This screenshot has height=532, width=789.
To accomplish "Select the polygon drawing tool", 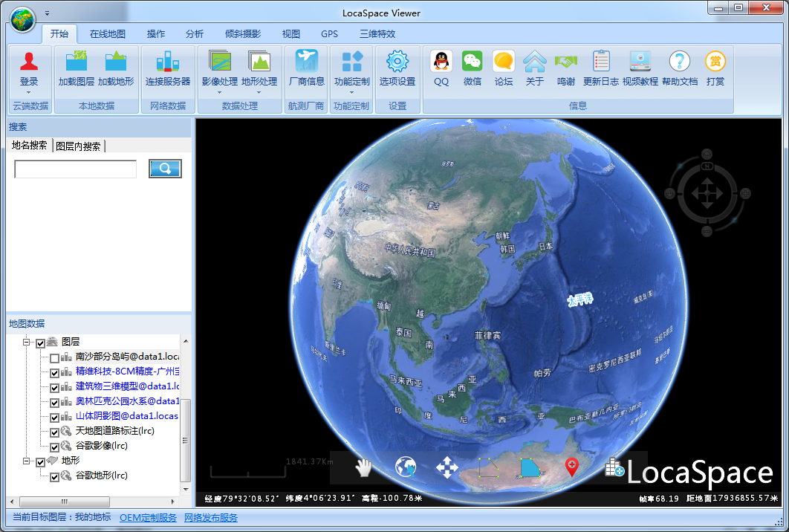I will point(530,468).
